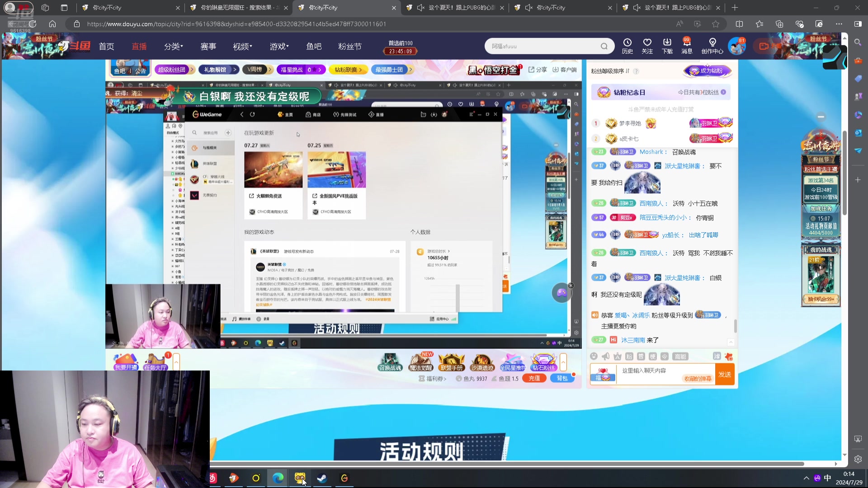
Task: Click the 礼物展馆 gift hall button
Action: click(219, 70)
